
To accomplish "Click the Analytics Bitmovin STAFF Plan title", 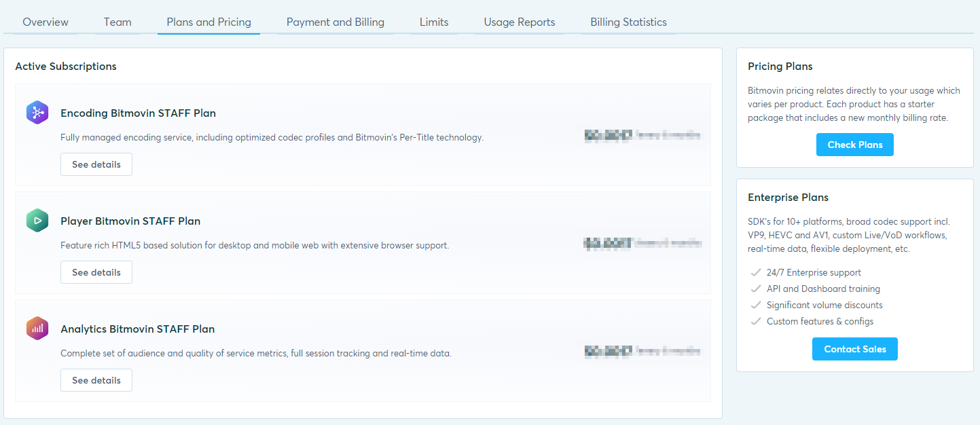I will 138,329.
